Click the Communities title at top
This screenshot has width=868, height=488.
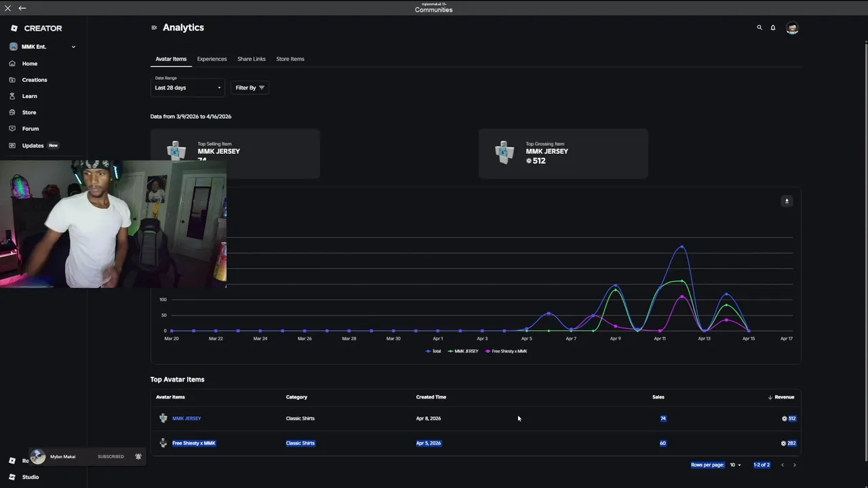point(434,10)
